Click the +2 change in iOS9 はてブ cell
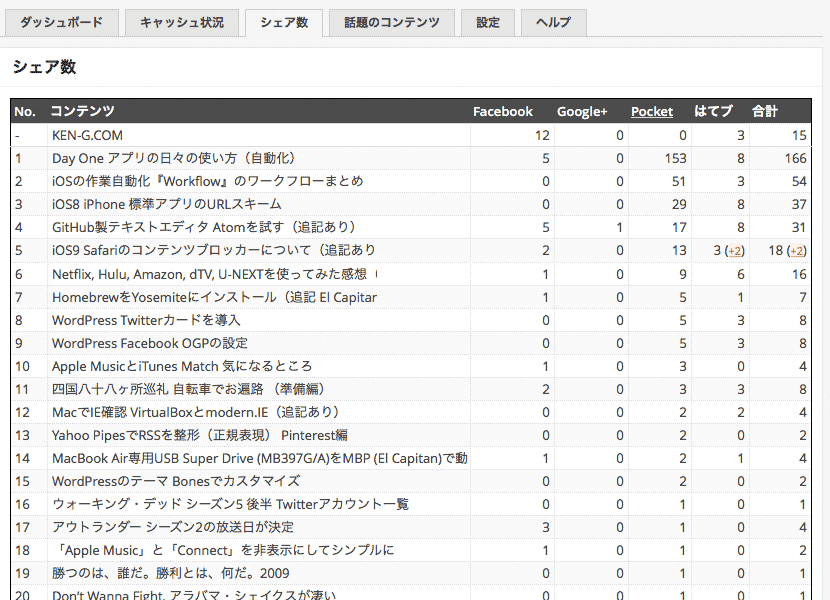The width and height of the screenshot is (830, 600). (x=735, y=250)
